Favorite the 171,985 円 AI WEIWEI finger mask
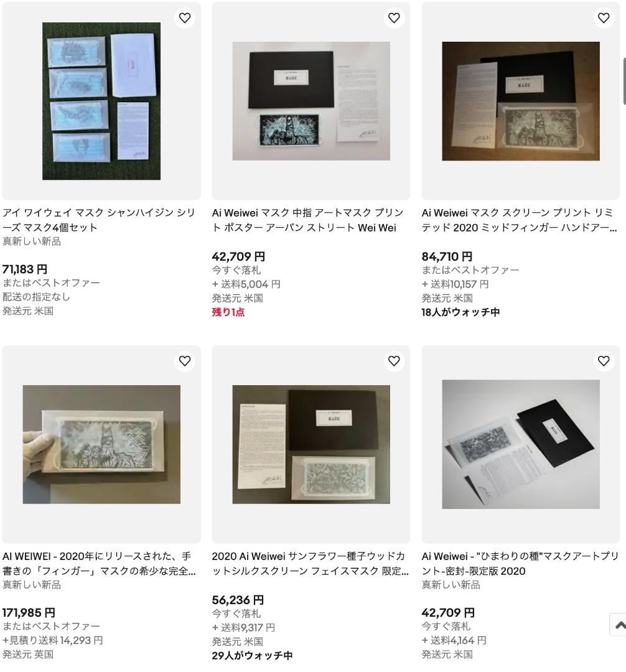The height and width of the screenshot is (672, 626). coord(185,362)
